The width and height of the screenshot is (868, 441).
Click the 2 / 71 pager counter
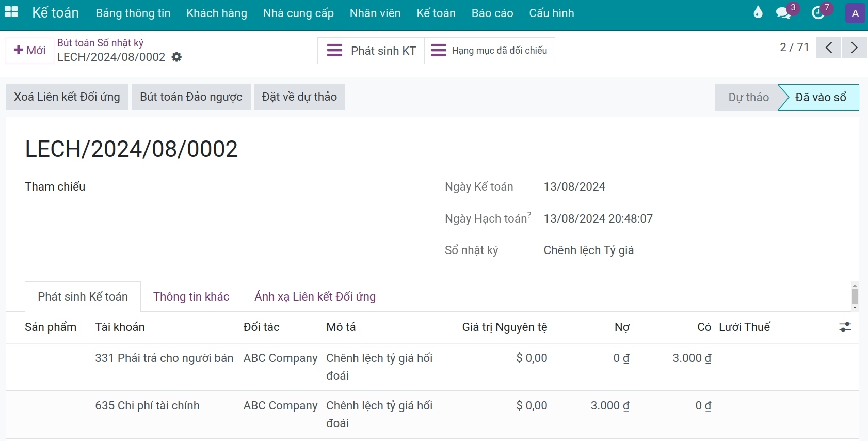tap(794, 48)
